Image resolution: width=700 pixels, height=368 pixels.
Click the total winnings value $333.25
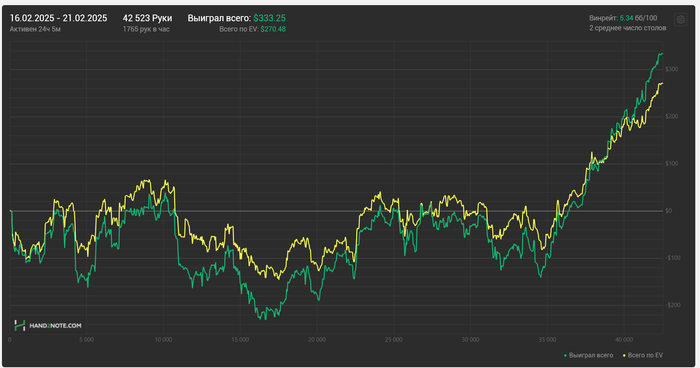[x=269, y=18]
